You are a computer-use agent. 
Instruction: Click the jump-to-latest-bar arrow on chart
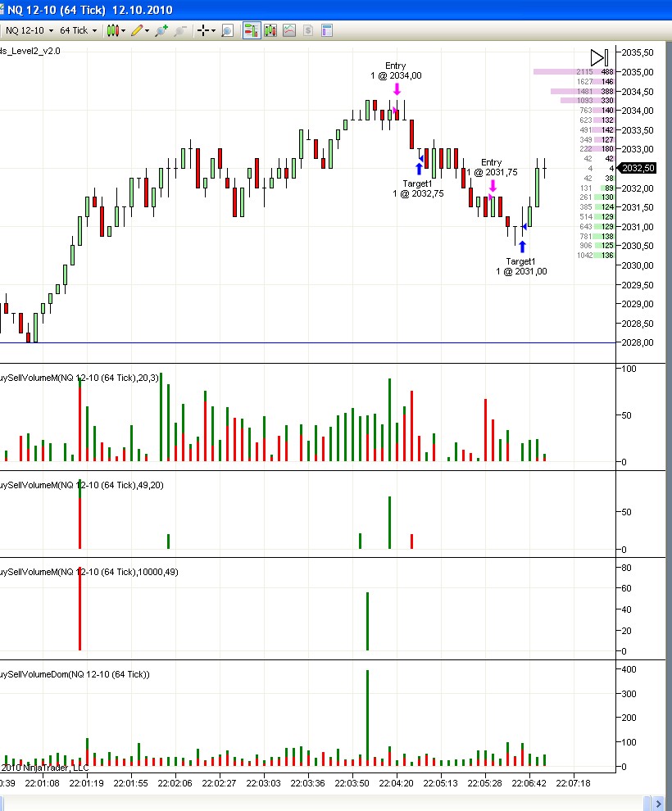599,57
